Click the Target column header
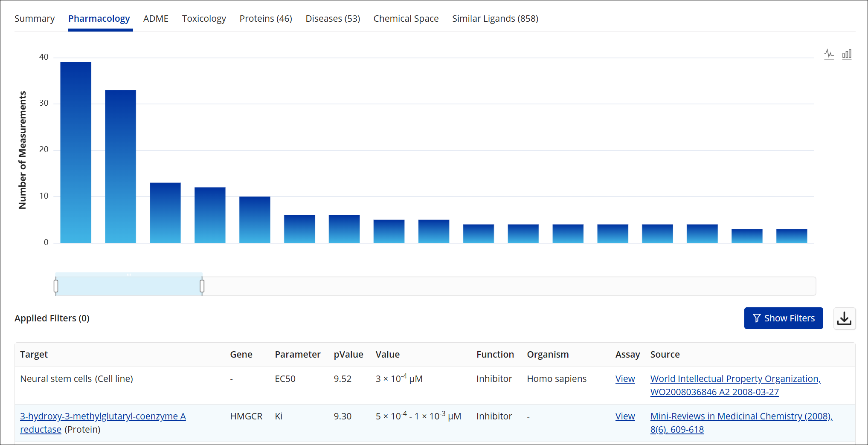868x445 pixels. [34, 355]
